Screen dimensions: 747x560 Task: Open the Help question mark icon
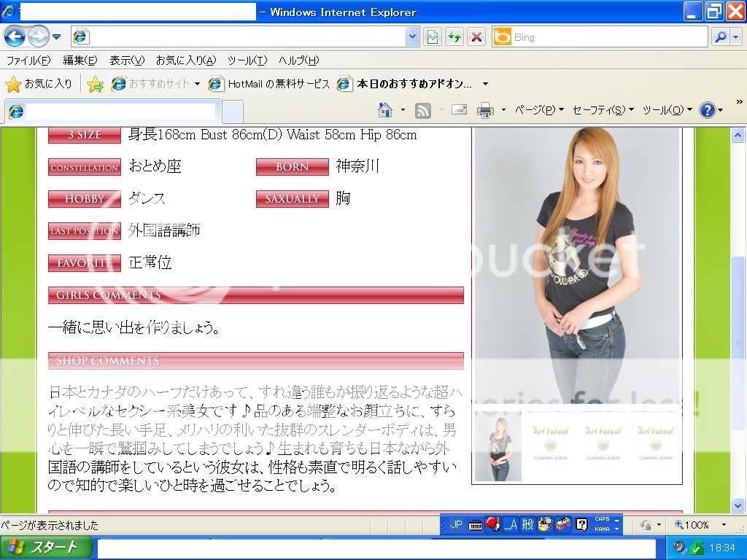coord(707,110)
